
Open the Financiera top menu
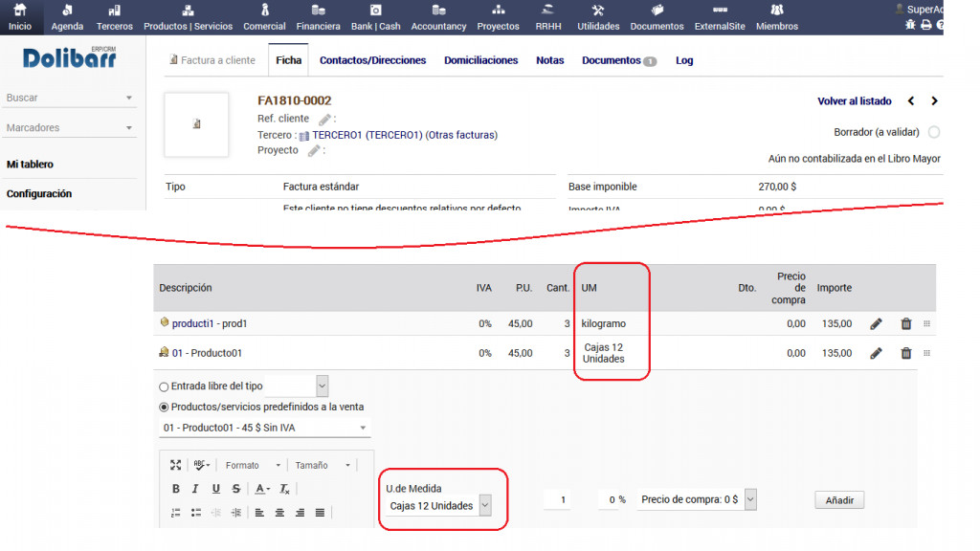click(318, 18)
